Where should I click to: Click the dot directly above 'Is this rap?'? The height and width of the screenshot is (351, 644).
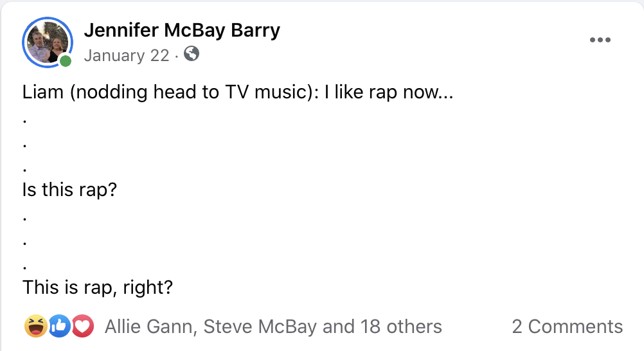click(x=24, y=170)
